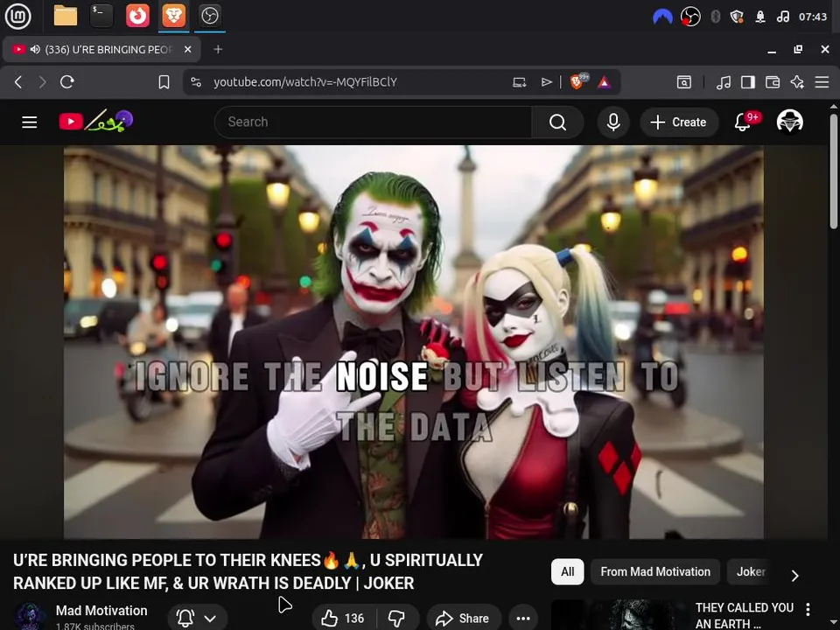Show next filter chips with arrow
Screen dimensions: 840x630
point(795,576)
